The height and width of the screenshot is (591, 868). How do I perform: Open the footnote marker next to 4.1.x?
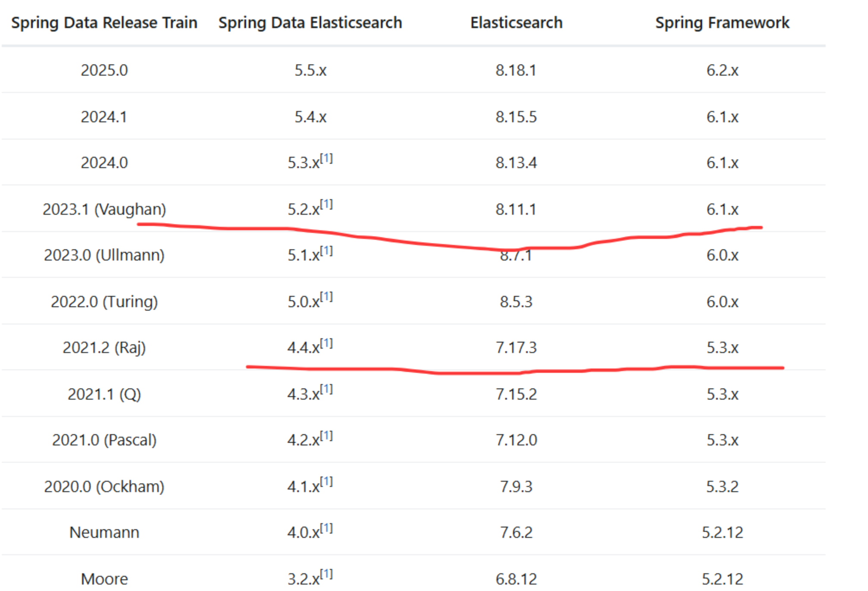(326, 482)
